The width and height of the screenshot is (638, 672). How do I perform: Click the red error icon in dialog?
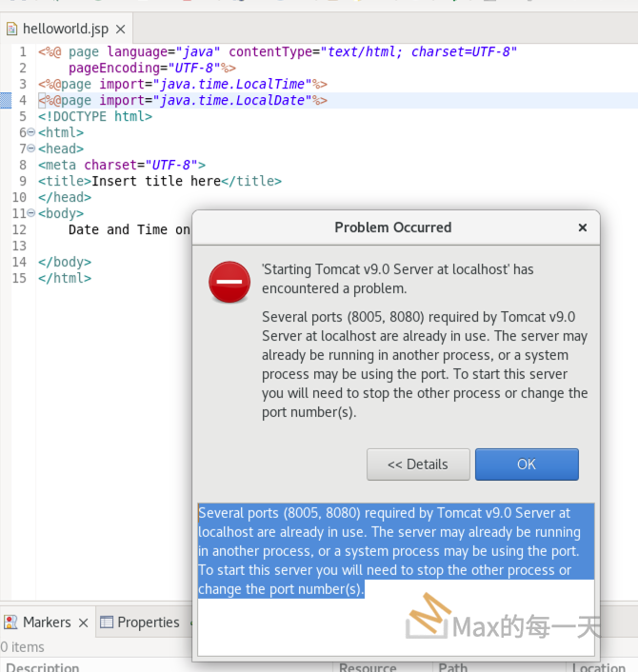tap(229, 283)
